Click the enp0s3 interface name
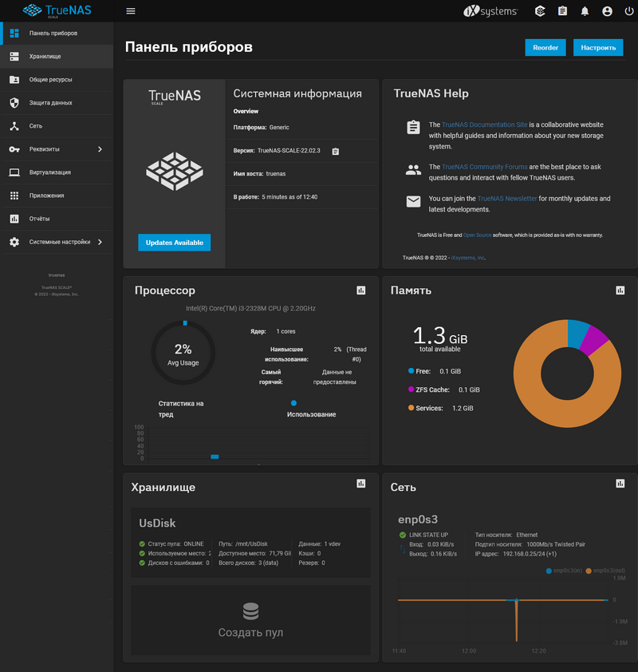Screen dimensions: 638x672 pos(418,520)
